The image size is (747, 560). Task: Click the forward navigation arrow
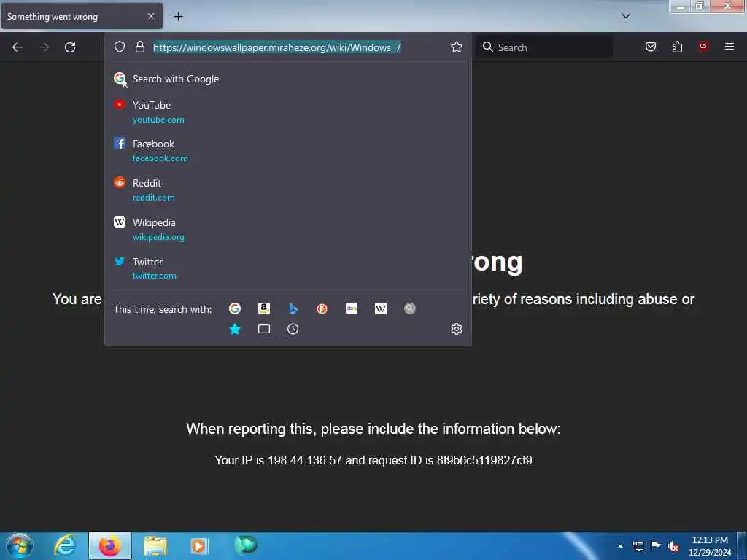44,47
